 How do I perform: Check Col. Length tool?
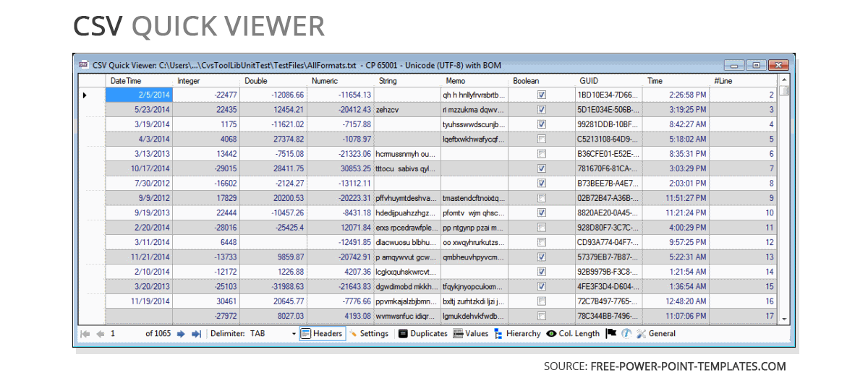(574, 334)
